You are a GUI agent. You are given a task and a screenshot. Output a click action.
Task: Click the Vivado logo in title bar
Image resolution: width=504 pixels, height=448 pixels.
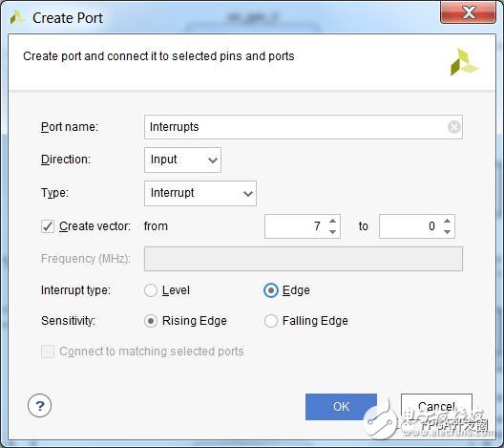[16, 17]
